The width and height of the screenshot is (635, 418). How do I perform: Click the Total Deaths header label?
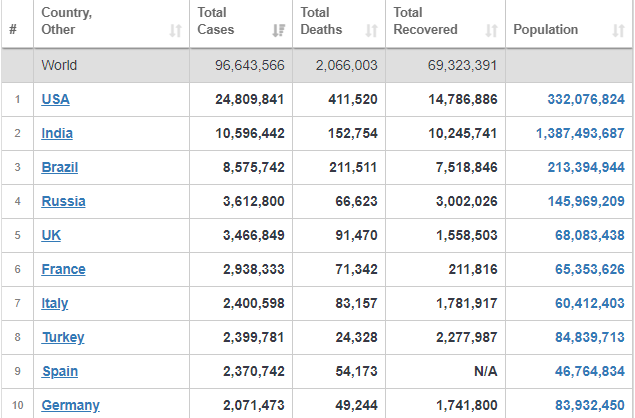click(x=321, y=21)
